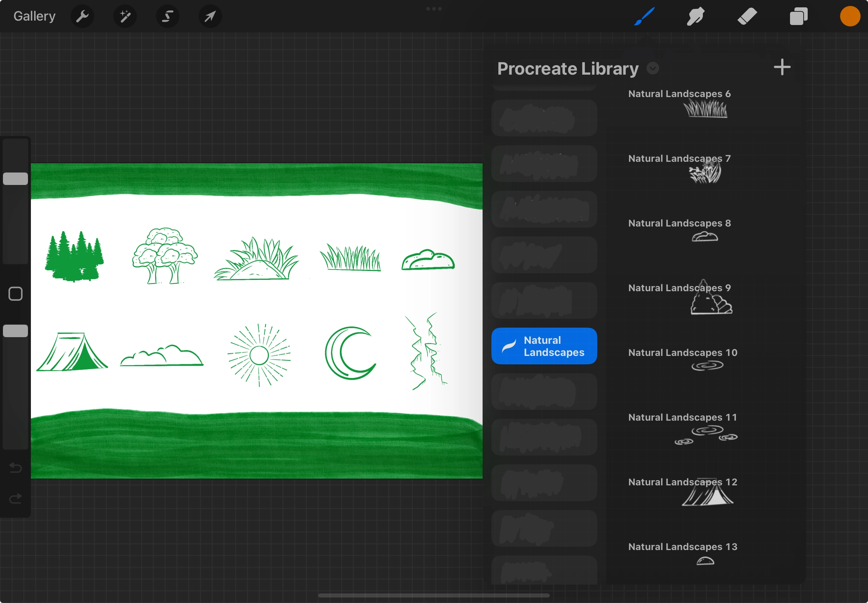Image resolution: width=868 pixels, height=603 pixels.
Task: Select the Natural Landscapes brush set
Action: point(544,346)
